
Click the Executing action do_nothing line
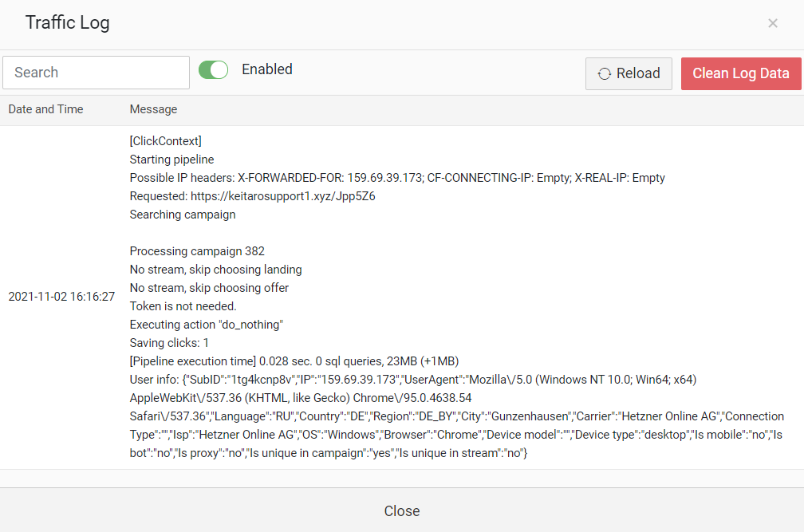tap(206, 325)
